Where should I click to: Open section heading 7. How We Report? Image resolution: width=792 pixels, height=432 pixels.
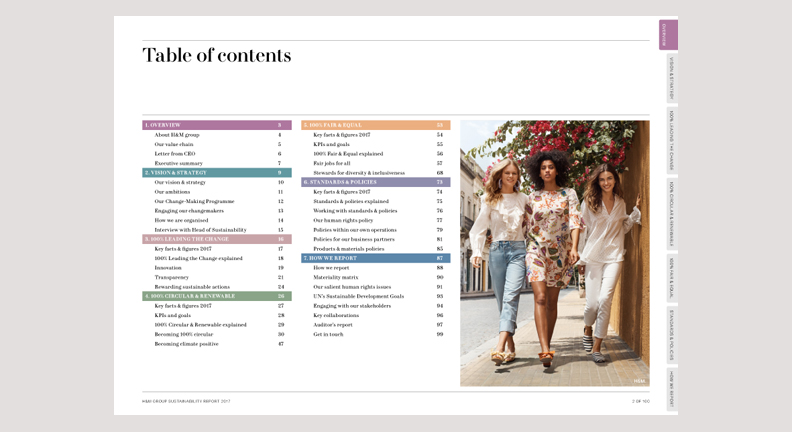coord(375,258)
